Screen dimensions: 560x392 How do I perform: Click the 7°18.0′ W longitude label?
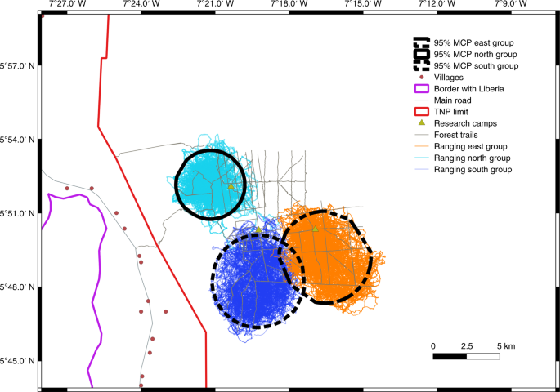click(289, 3)
